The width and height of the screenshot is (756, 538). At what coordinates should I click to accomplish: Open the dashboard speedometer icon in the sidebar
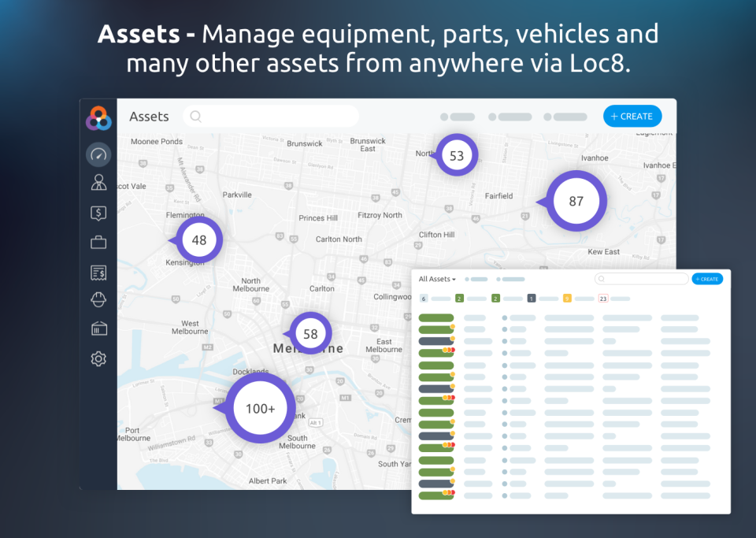[x=98, y=154]
